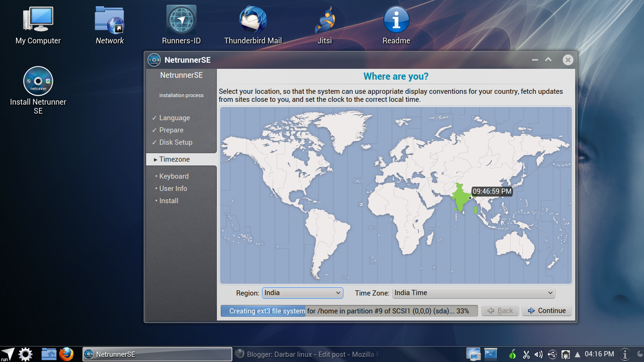The width and height of the screenshot is (644, 362).
Task: Click the Continue button
Action: (546, 310)
